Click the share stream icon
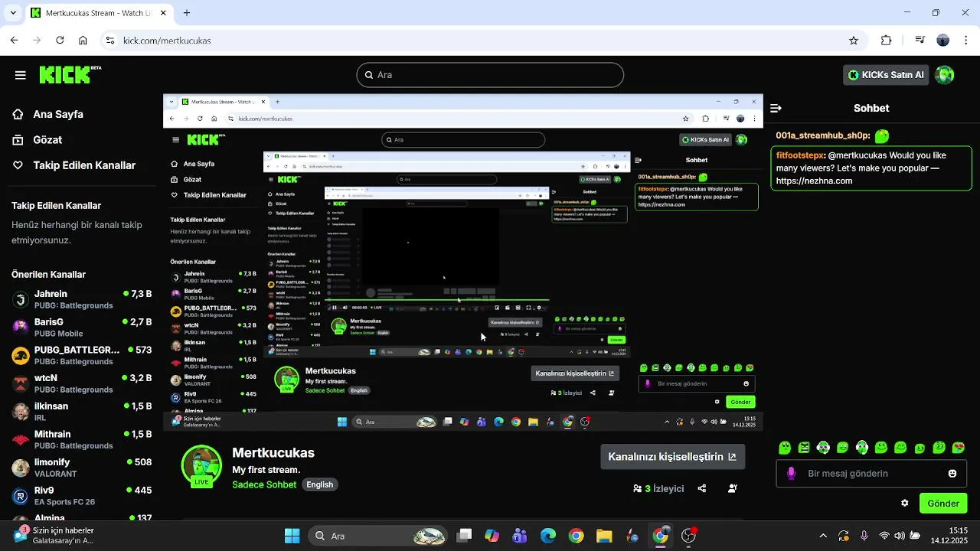 pos(702,488)
